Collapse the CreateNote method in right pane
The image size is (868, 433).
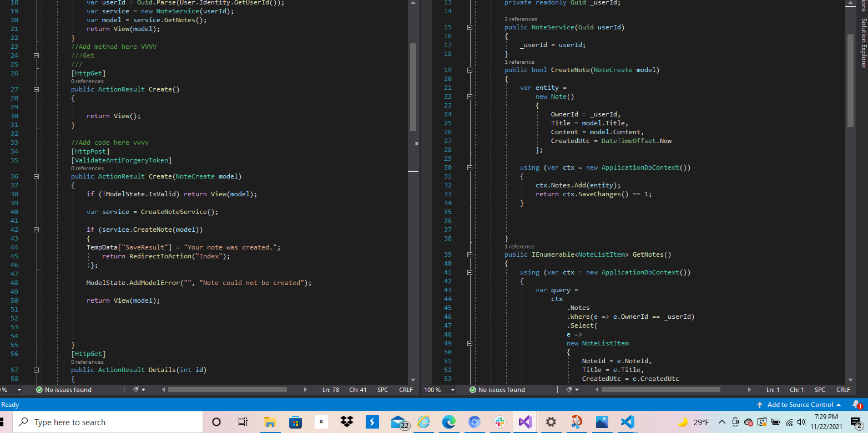tap(469, 70)
